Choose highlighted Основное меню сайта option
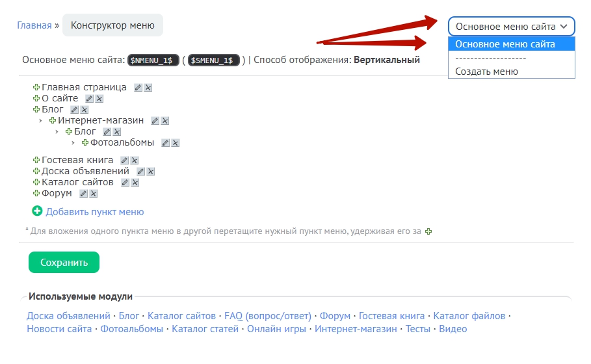Image resolution: width=591 pixels, height=364 pixels. [x=505, y=44]
